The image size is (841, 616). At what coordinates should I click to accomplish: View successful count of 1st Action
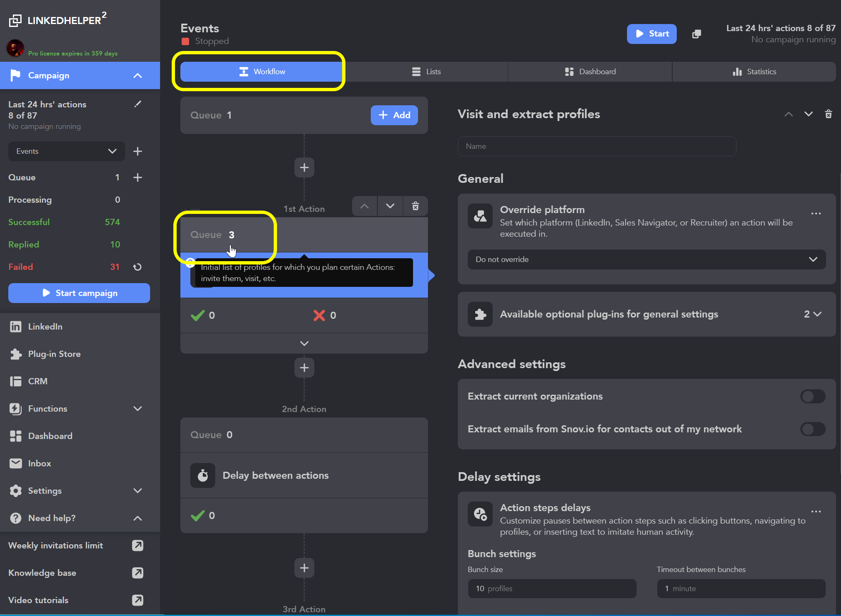coord(203,315)
